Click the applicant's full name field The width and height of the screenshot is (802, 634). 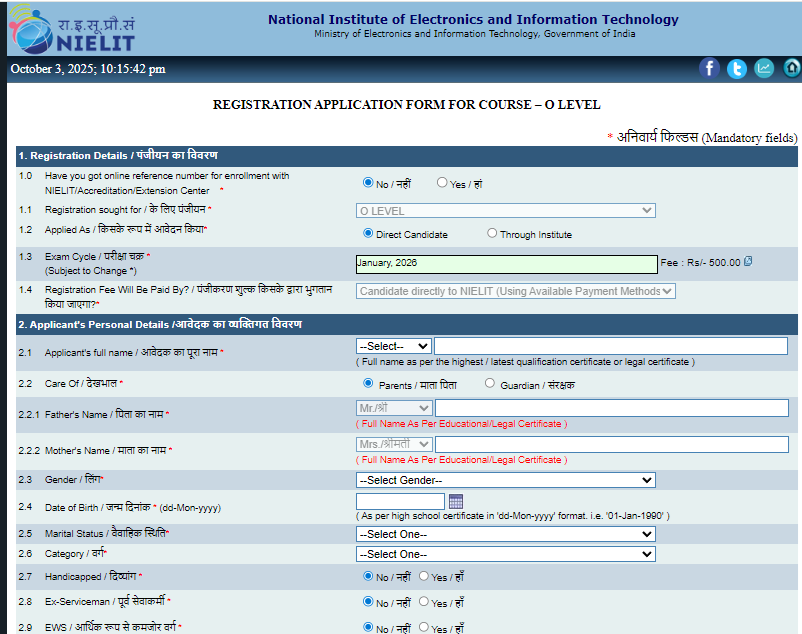pyautogui.click(x=611, y=346)
